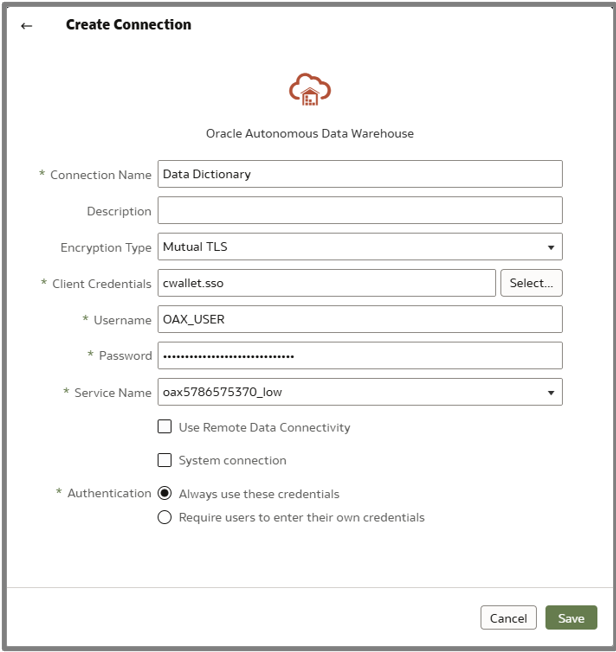616x652 pixels.
Task: Click the back arrow icon
Action: 27,26
